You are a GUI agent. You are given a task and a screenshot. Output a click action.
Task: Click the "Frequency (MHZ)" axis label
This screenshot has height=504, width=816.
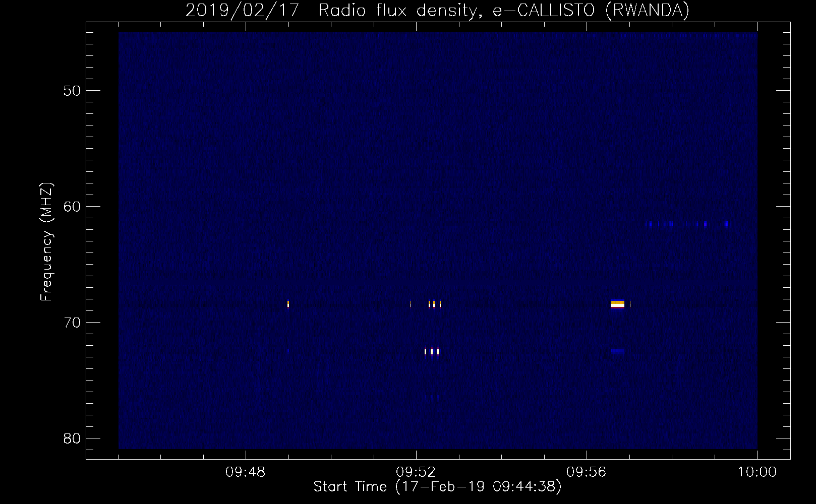click(46, 242)
